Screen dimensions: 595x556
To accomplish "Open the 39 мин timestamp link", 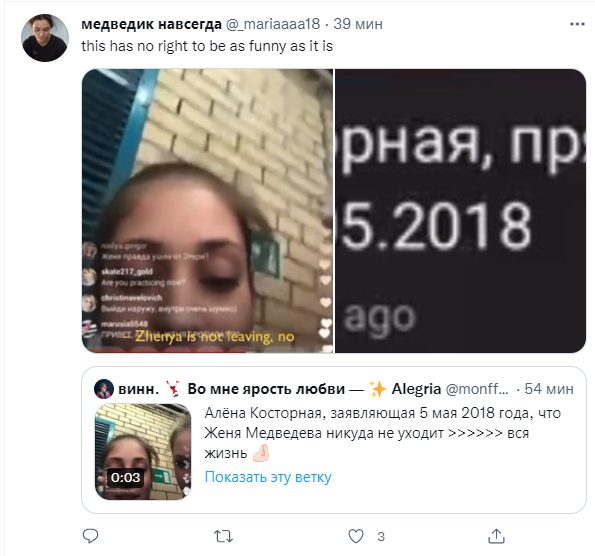I will [358, 24].
